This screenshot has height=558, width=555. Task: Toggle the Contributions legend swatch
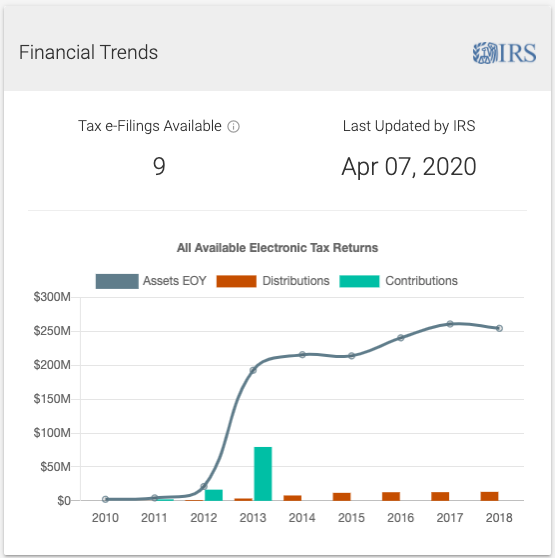(359, 281)
